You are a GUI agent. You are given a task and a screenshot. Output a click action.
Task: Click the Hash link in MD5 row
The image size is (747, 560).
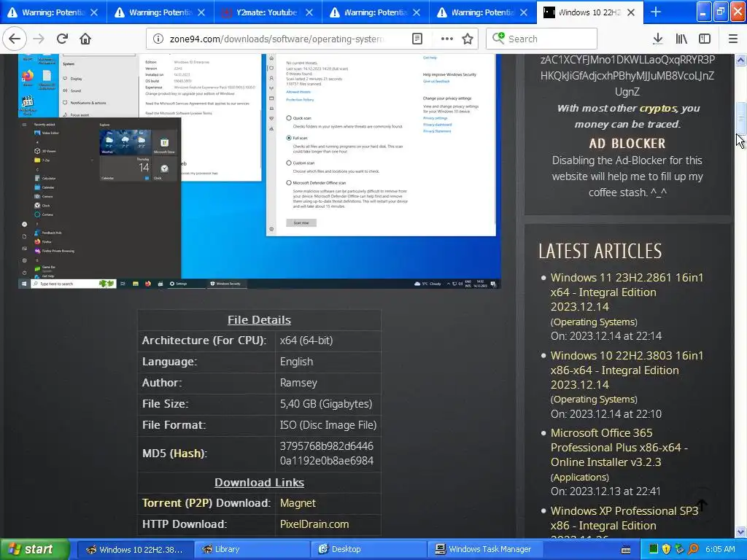(187, 454)
